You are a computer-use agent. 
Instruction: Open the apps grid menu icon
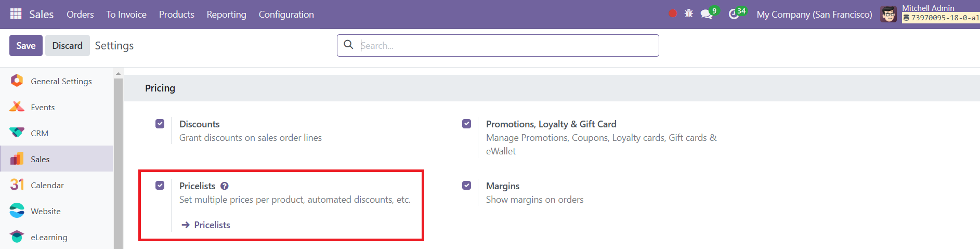pos(16,14)
